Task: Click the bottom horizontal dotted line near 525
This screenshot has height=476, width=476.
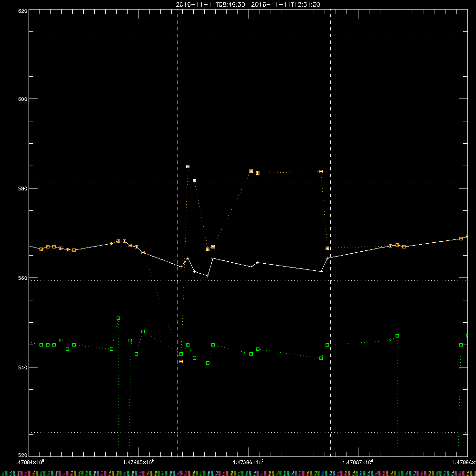Action: (248, 432)
